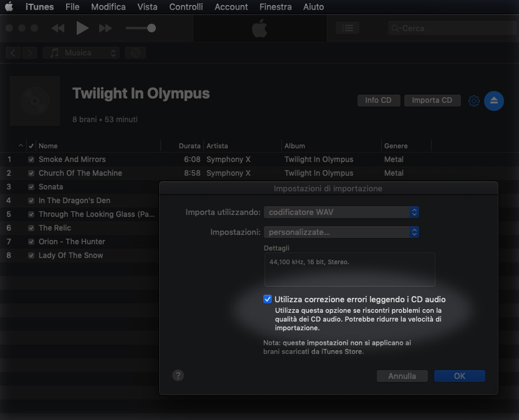Click the magnifier icon in search
Image resolution: width=519 pixels, height=420 pixels.
click(x=395, y=28)
